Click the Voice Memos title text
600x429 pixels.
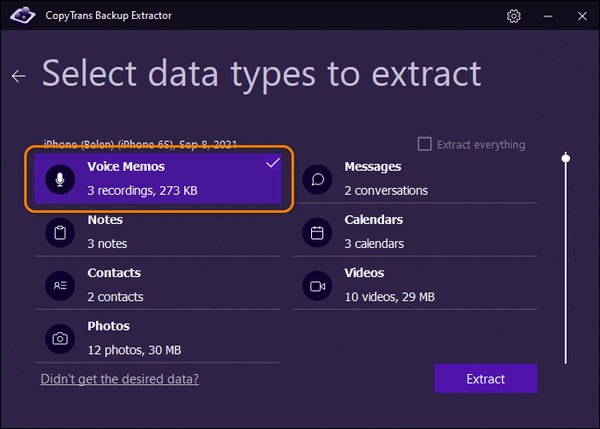point(126,166)
